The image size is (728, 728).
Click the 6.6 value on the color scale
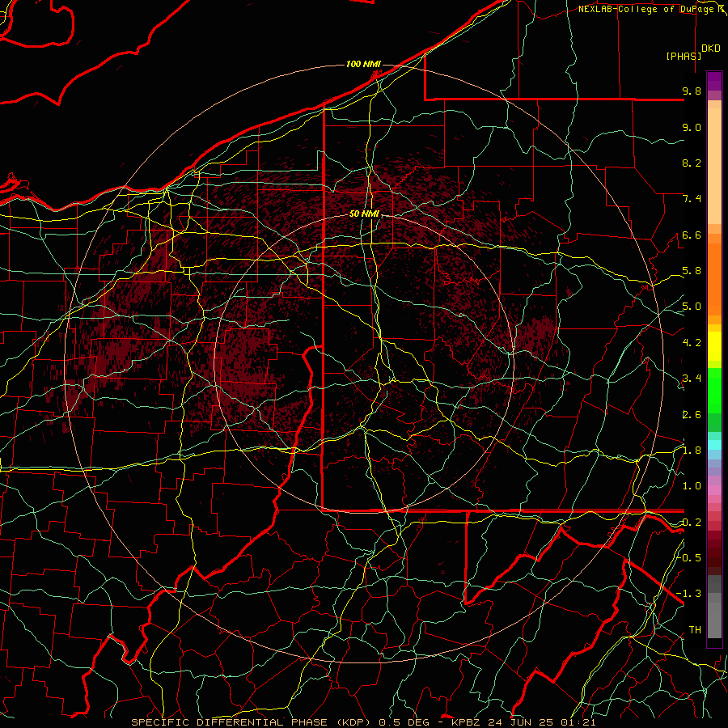pos(692,235)
